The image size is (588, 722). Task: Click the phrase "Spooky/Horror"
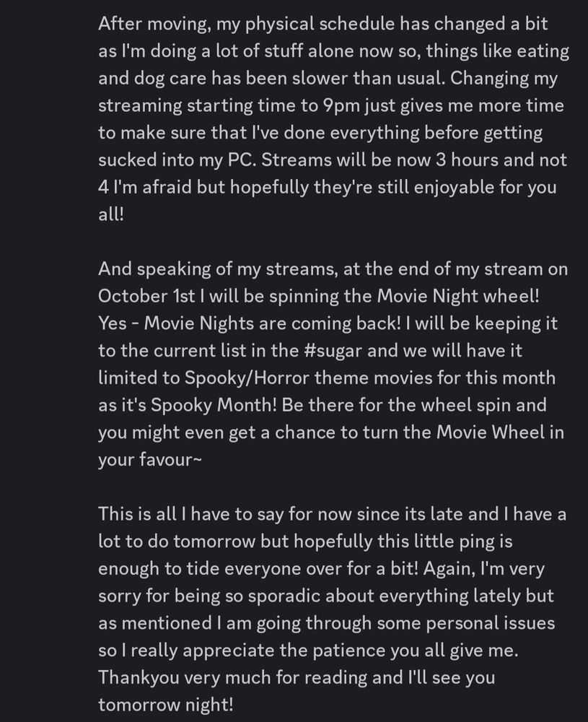(x=247, y=378)
